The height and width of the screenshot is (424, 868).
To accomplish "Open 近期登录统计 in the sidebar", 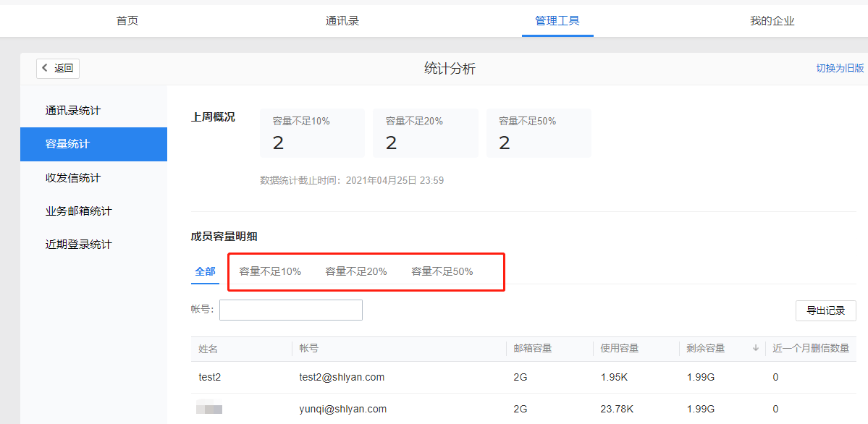I will [x=71, y=244].
